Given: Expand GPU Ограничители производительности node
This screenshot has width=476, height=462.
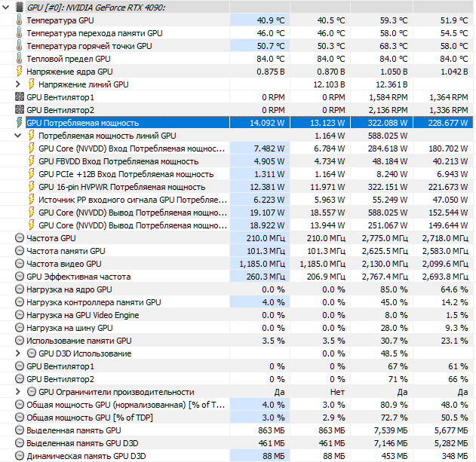Looking at the screenshot, I should tap(18, 392).
